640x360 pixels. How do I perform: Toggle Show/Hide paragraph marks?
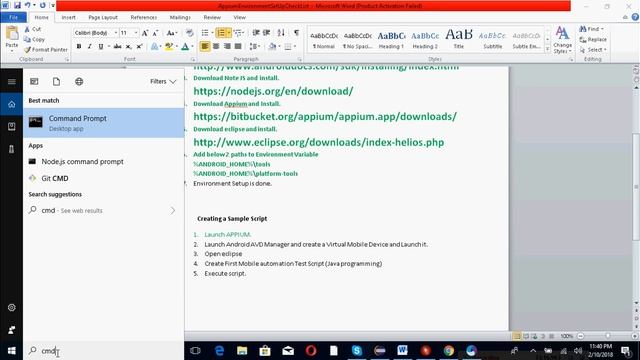pos(296,33)
